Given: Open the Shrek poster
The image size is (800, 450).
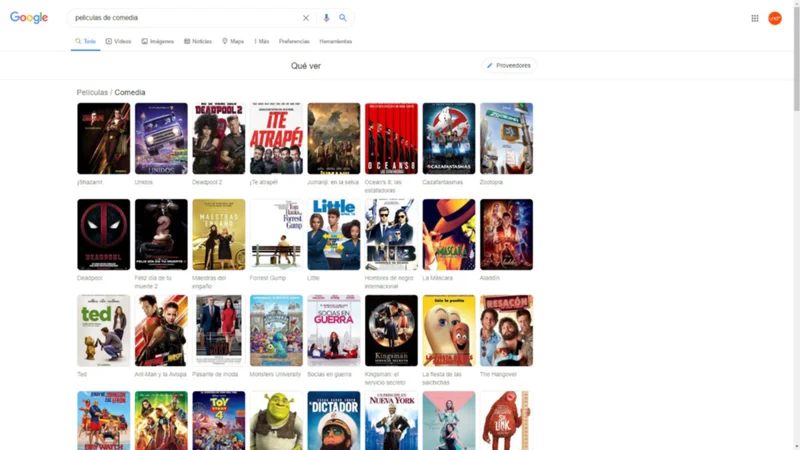Looking at the screenshot, I should click(x=276, y=420).
